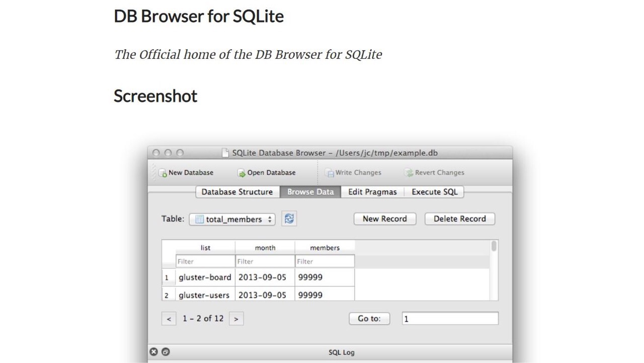Click the refresh table icon
This screenshot has width=644, height=363.
[289, 219]
